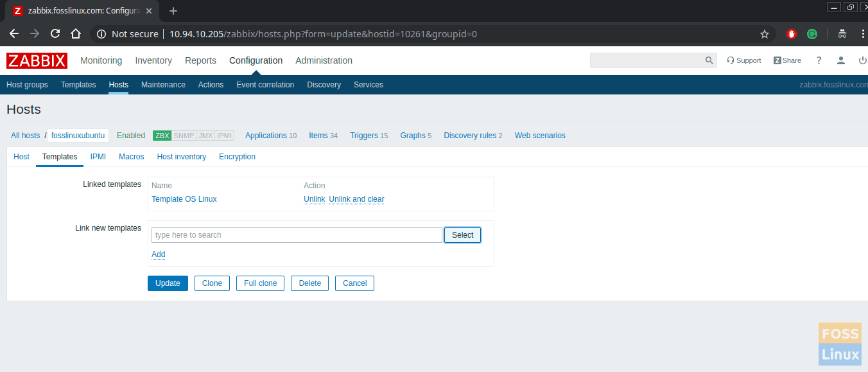868x372 pixels.
Task: Open Discovery submenu item
Action: [x=324, y=85]
